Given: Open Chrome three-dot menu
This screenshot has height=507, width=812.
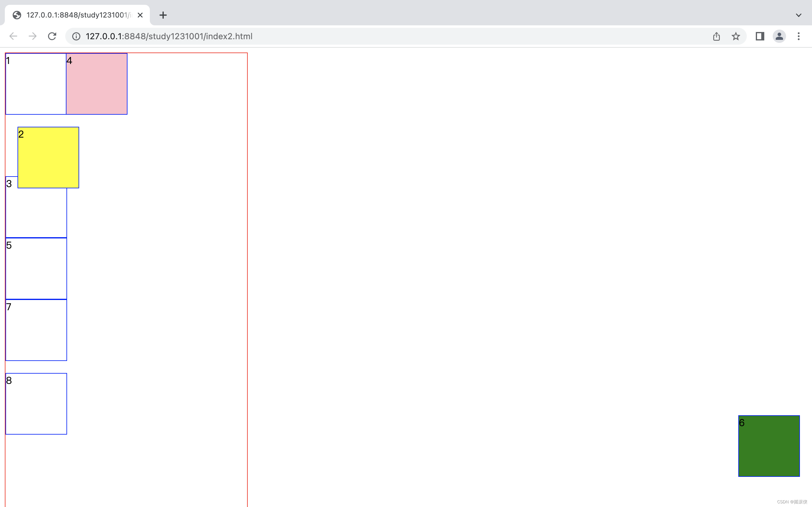Looking at the screenshot, I should [x=799, y=36].
